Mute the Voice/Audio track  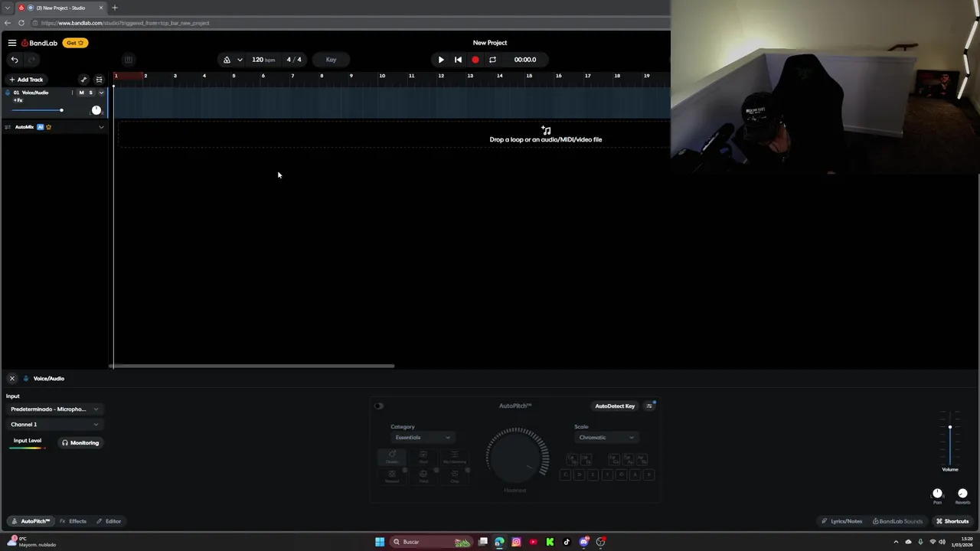point(81,93)
